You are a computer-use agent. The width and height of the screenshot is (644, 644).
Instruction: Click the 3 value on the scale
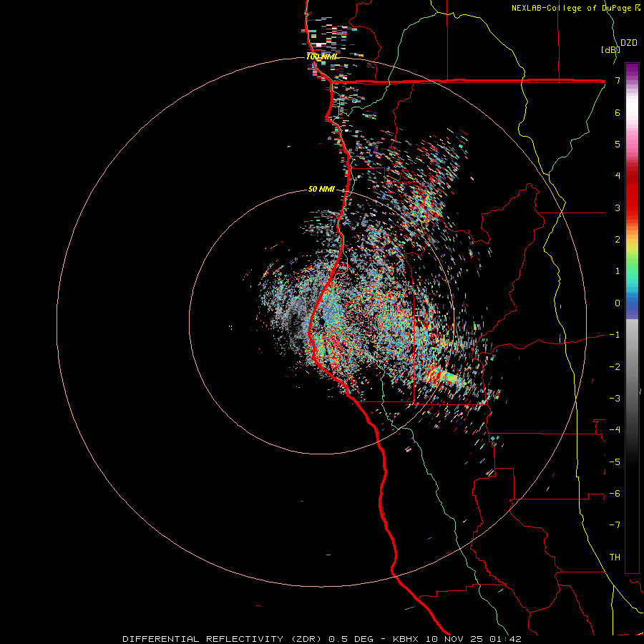(618, 208)
